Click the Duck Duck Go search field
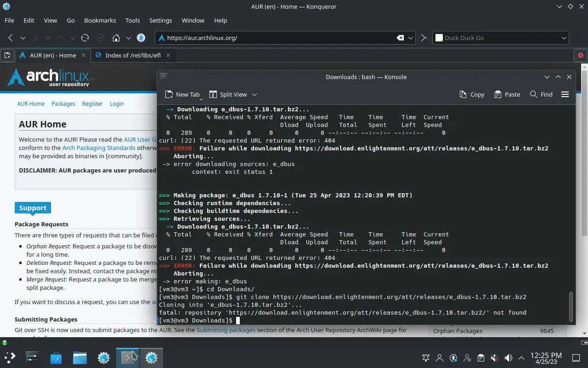Screen dimensions: 588x368 point(501,38)
